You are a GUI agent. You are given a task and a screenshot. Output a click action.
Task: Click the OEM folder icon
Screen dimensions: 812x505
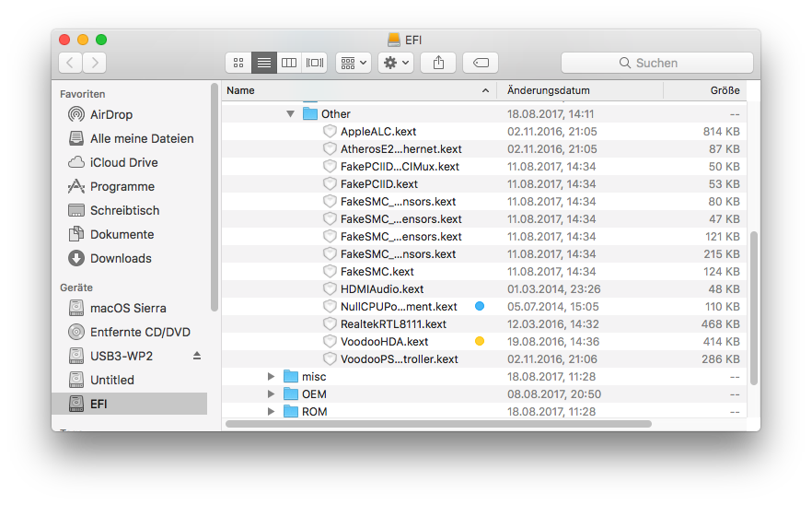(291, 394)
